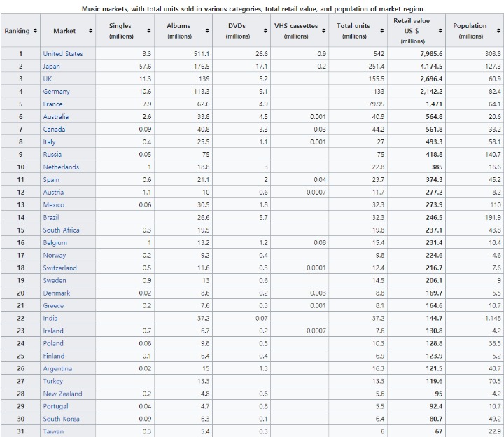Select Germany albums cell 113.3
This screenshot has width=504, height=437.
tap(183, 91)
